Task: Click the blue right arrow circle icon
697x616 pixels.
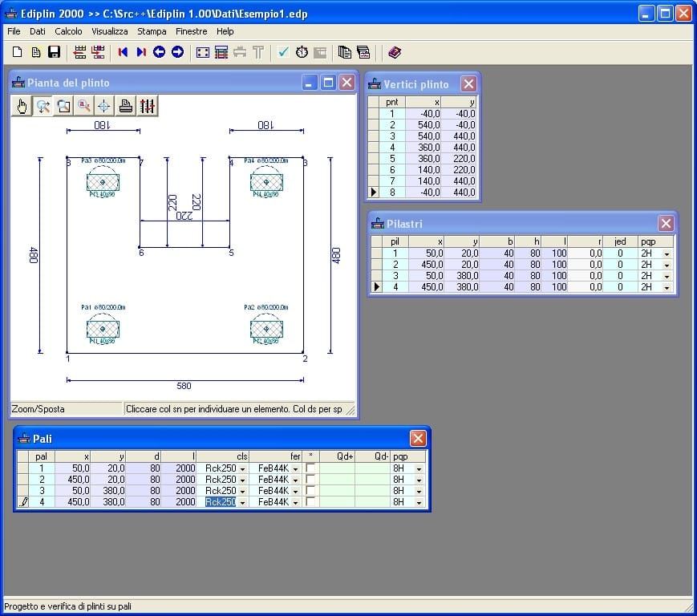Action: pos(177,52)
